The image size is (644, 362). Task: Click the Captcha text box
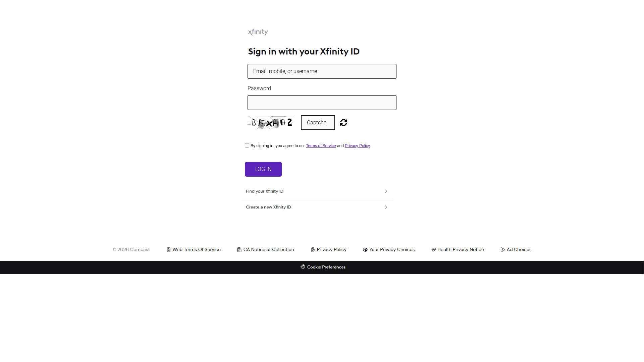[318, 123]
